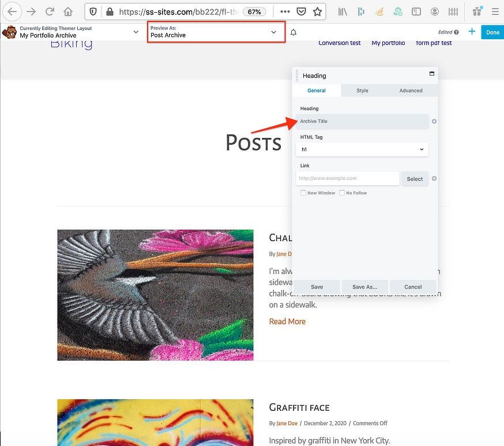The image size is (504, 446).
Task: Bookmark page with the star icon
Action: tap(317, 12)
